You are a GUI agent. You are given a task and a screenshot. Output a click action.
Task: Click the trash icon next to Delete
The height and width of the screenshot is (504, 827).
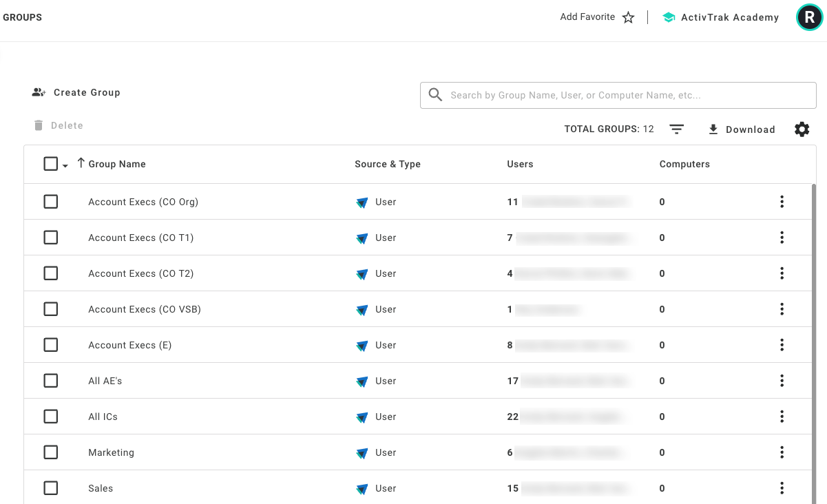pyautogui.click(x=39, y=125)
